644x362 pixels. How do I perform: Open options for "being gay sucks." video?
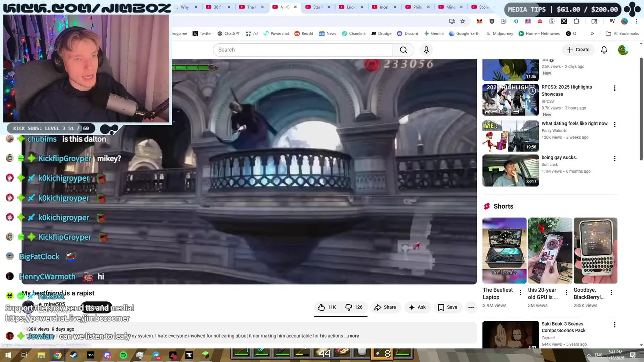614,158
